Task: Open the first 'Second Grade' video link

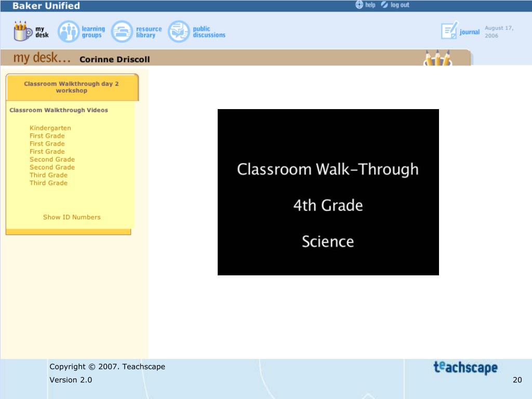Action: point(52,159)
